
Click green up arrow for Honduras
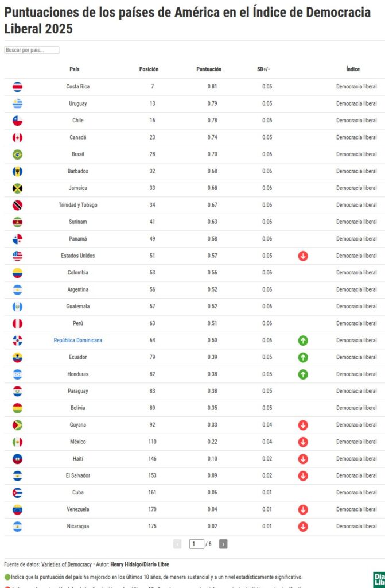[x=303, y=374]
